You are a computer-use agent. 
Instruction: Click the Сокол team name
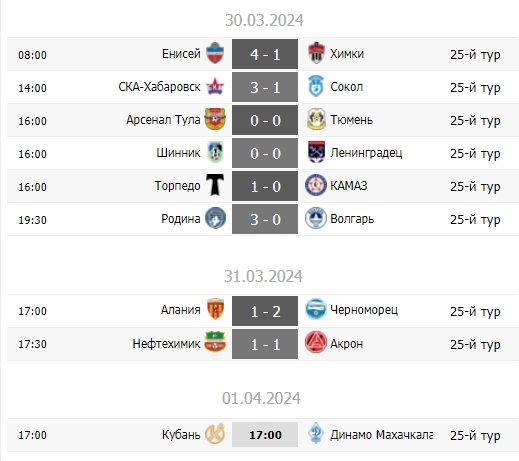(346, 87)
